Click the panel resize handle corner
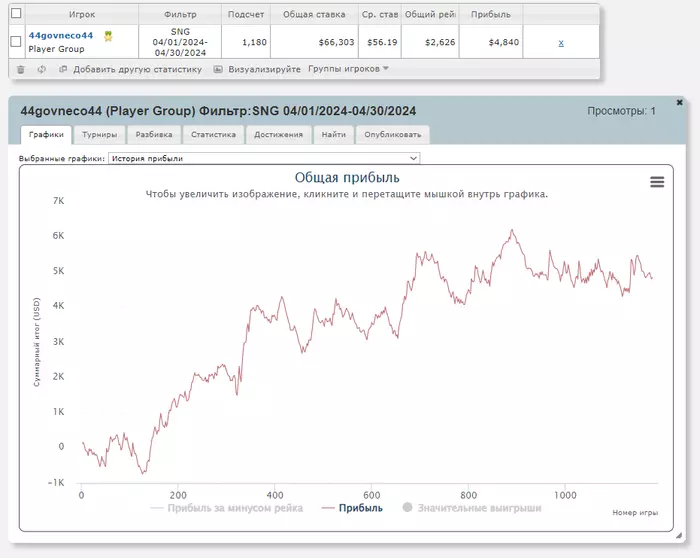 tap(679, 535)
